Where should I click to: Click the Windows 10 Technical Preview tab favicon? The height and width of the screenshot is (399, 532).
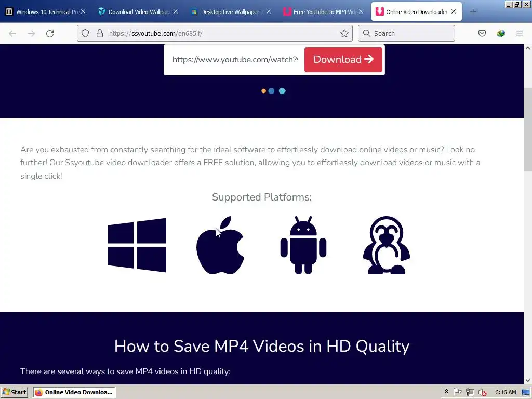(x=9, y=11)
